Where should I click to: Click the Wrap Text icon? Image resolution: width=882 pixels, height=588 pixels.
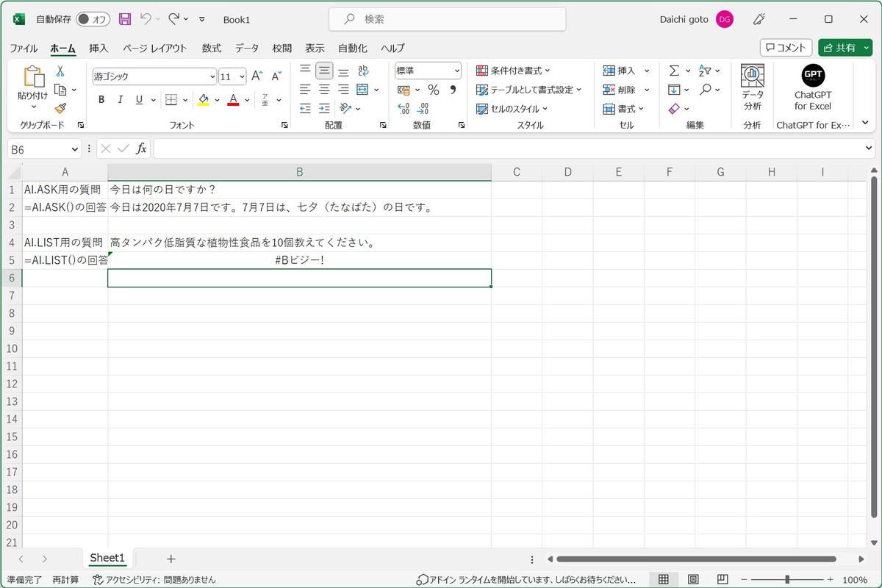(x=363, y=71)
